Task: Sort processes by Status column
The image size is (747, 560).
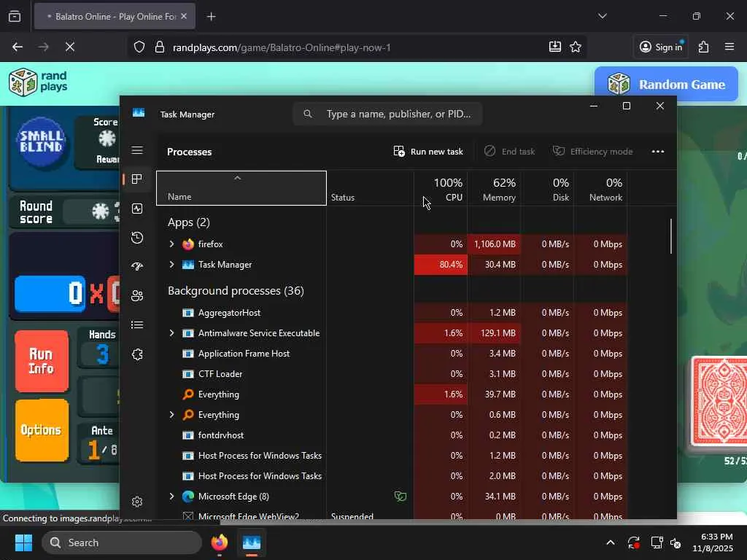Action: [370, 188]
